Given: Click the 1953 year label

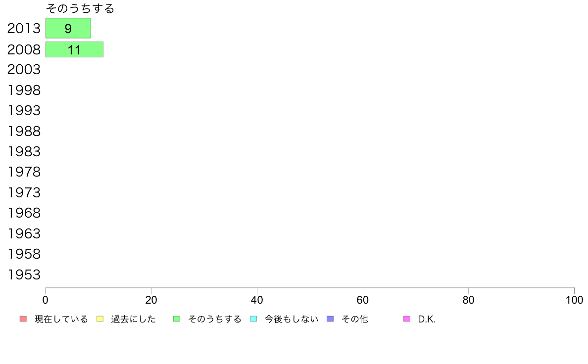Looking at the screenshot, I should point(24,275).
